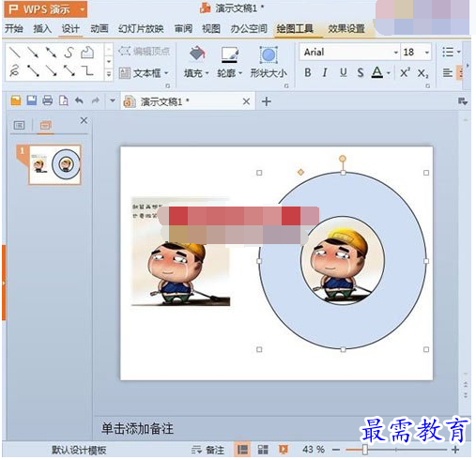
Task: Toggle underline formatting
Action: (344, 72)
